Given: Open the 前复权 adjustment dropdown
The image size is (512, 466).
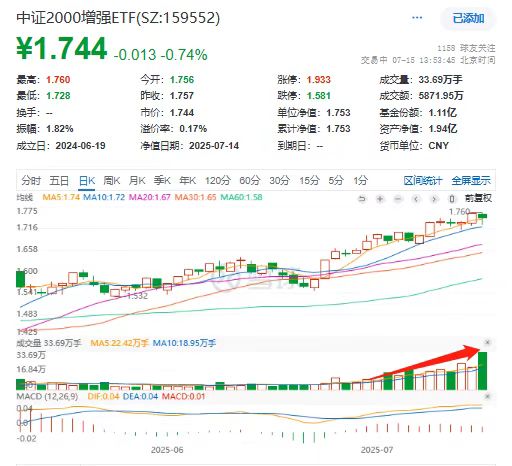Looking at the screenshot, I should [478, 198].
